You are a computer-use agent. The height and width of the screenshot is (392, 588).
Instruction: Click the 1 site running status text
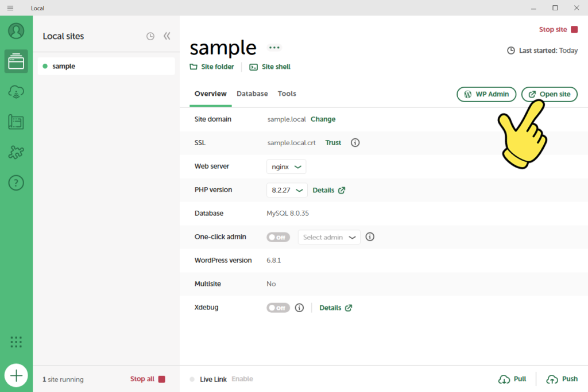pyautogui.click(x=63, y=379)
